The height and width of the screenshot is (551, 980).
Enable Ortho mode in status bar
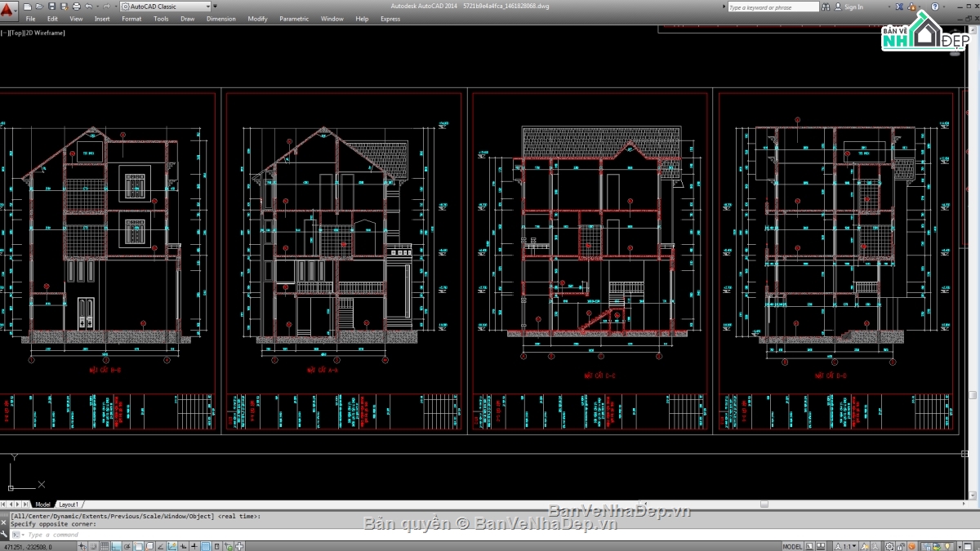tap(116, 545)
